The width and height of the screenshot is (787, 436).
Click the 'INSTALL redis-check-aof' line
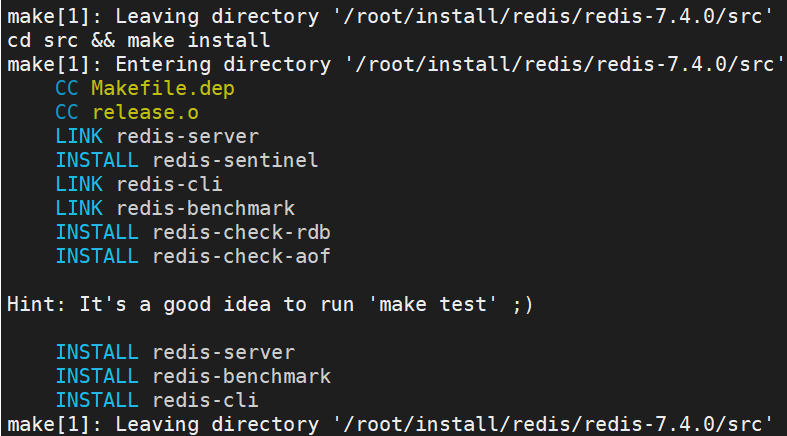point(193,257)
